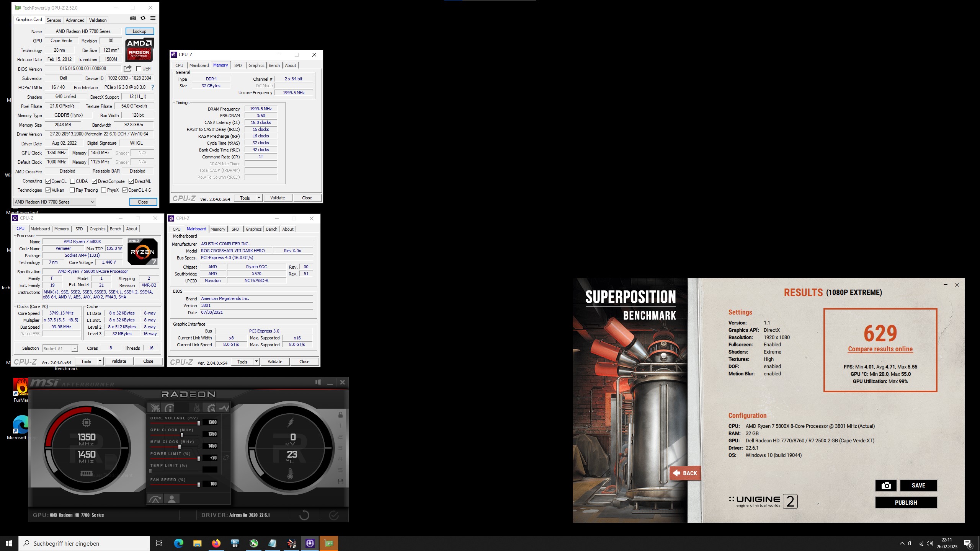Toggle the UEFI checkbox in GPU-Z
Viewport: 980px width, 551px height.
coord(139,69)
